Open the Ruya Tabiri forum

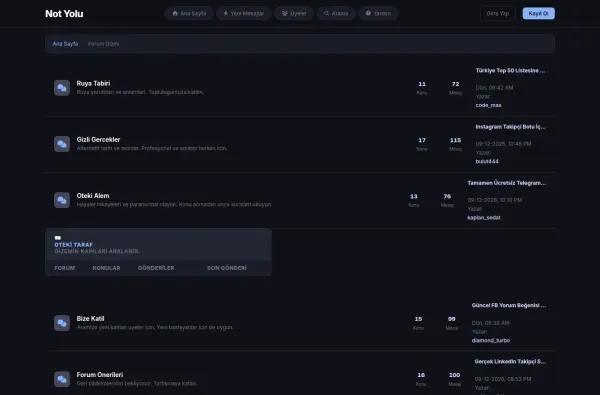(x=93, y=83)
